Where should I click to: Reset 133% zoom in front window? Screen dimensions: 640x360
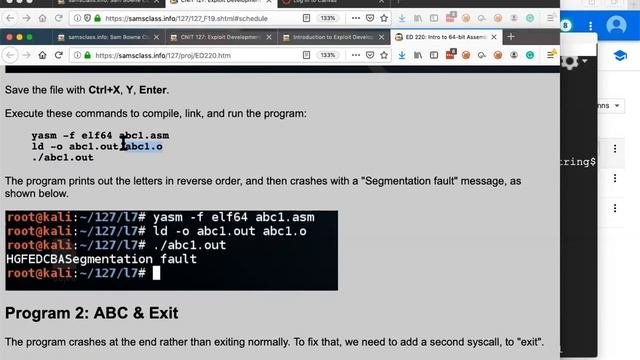click(328, 55)
